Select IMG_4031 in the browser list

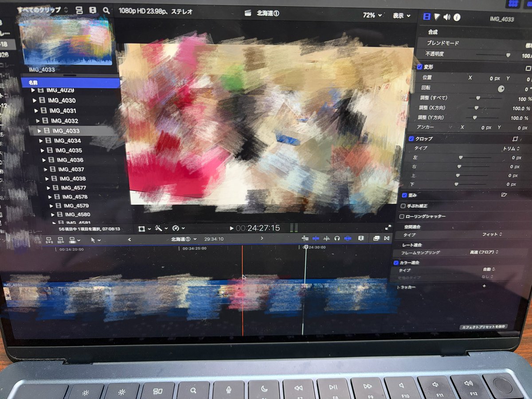63,111
